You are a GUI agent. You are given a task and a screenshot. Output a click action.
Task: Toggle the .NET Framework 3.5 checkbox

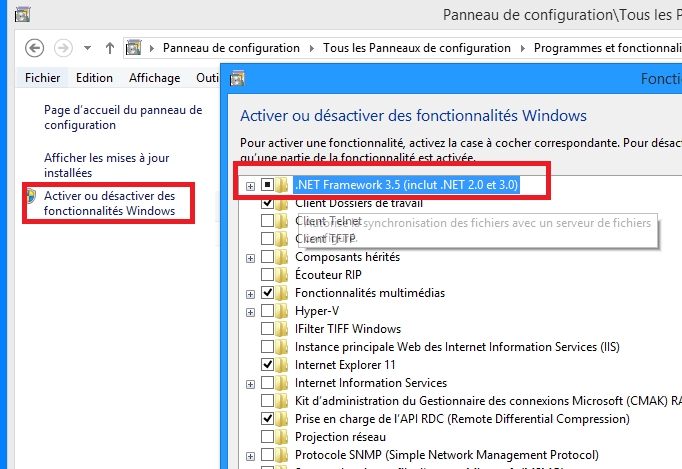tap(267, 185)
